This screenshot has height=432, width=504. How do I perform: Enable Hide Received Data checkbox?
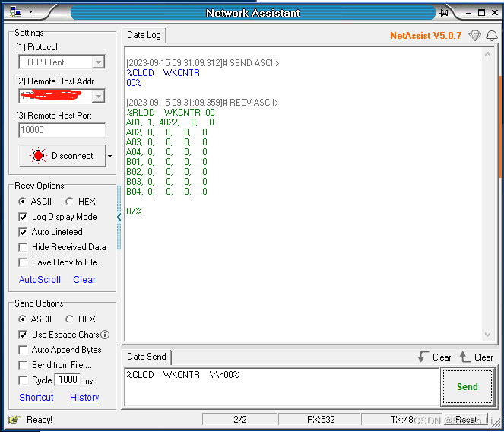23,247
